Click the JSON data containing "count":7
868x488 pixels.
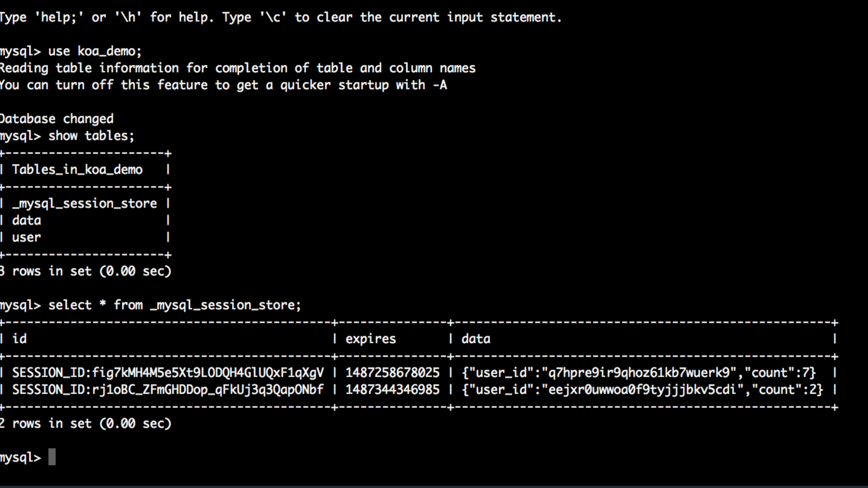pyautogui.click(x=639, y=373)
